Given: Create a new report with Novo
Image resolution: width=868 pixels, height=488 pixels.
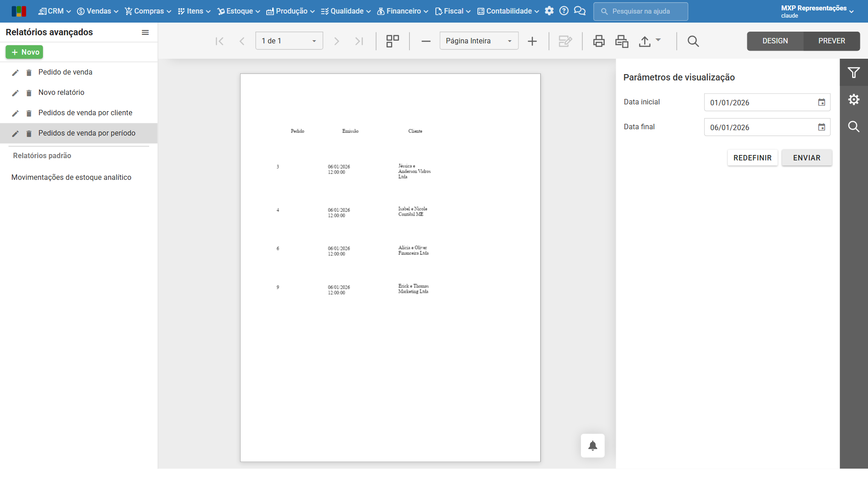Looking at the screenshot, I should click(x=24, y=52).
